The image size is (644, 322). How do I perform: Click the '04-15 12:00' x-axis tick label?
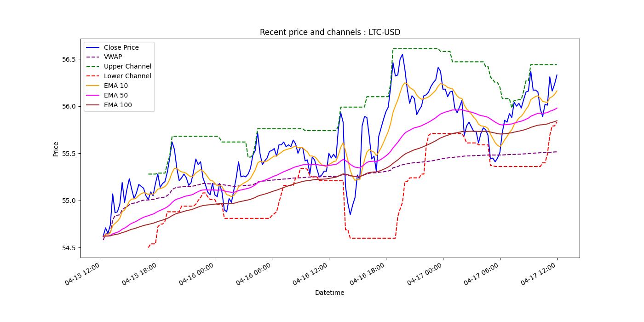click(x=84, y=274)
